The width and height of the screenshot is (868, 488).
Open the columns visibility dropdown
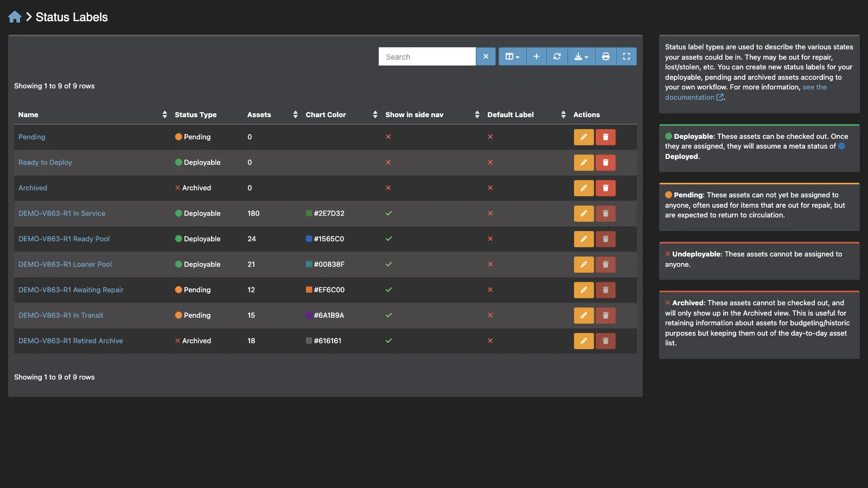click(x=513, y=56)
